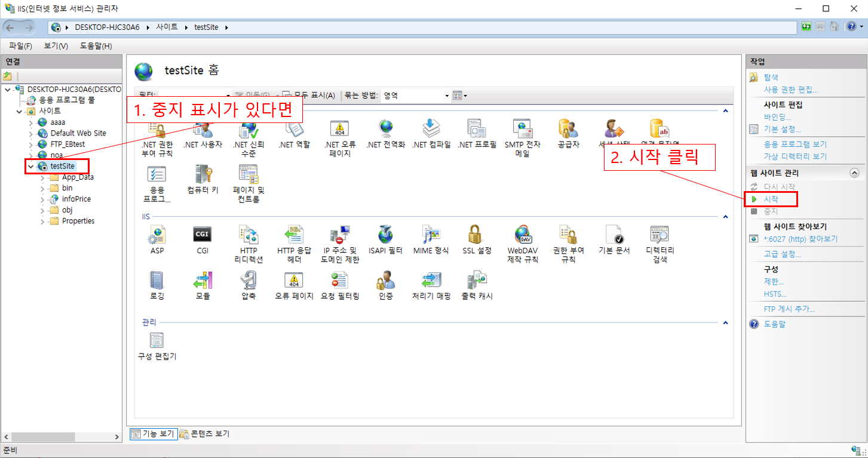Open the 도움말(H) menu
Image resolution: width=868 pixels, height=458 pixels.
tap(96, 46)
